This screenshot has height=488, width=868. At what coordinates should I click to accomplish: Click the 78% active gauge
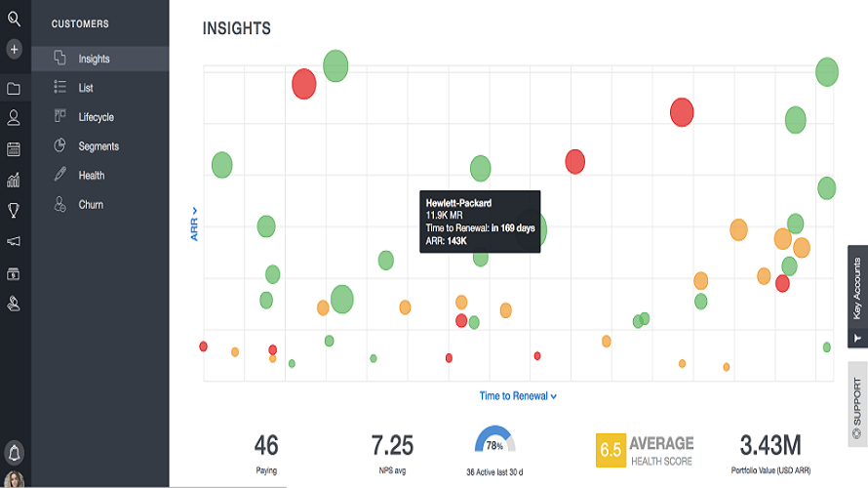coord(494,442)
